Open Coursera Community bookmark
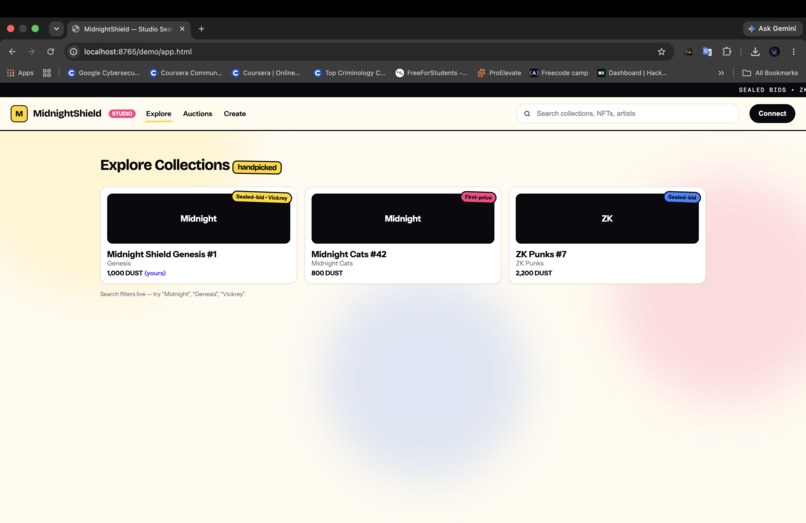The image size is (806, 523). (186, 73)
